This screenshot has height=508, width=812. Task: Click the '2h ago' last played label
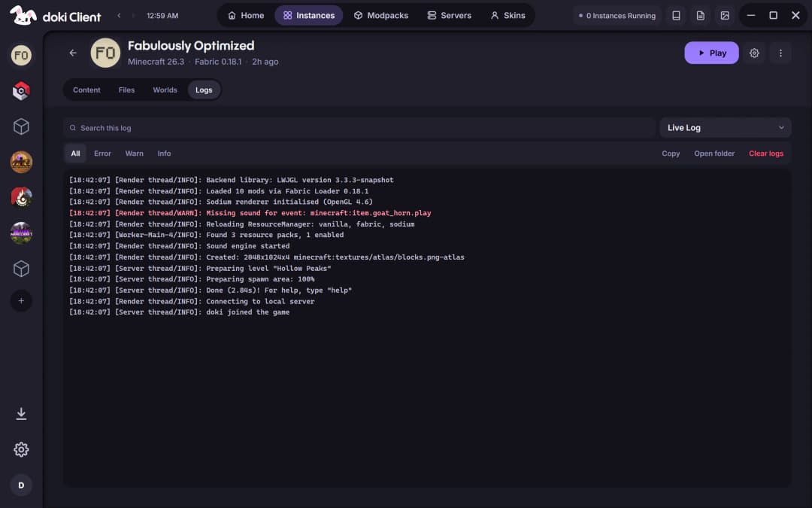coord(265,62)
